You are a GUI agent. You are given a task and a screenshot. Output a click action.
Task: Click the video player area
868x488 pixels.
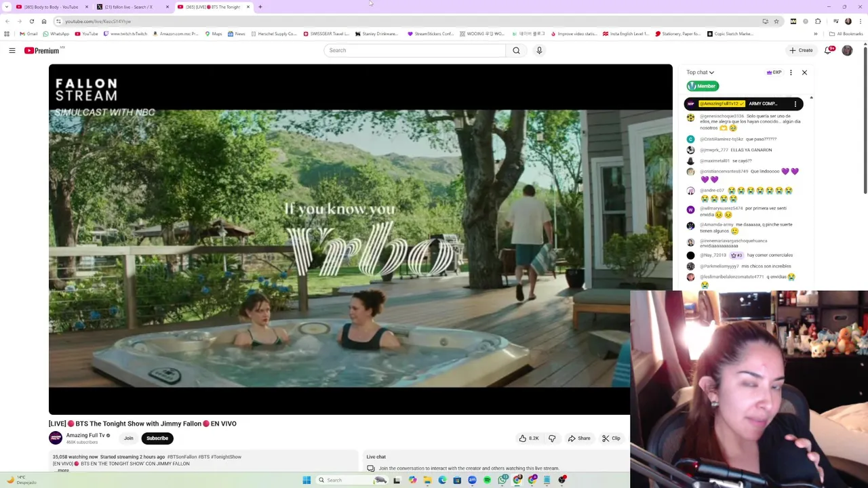coord(360,239)
